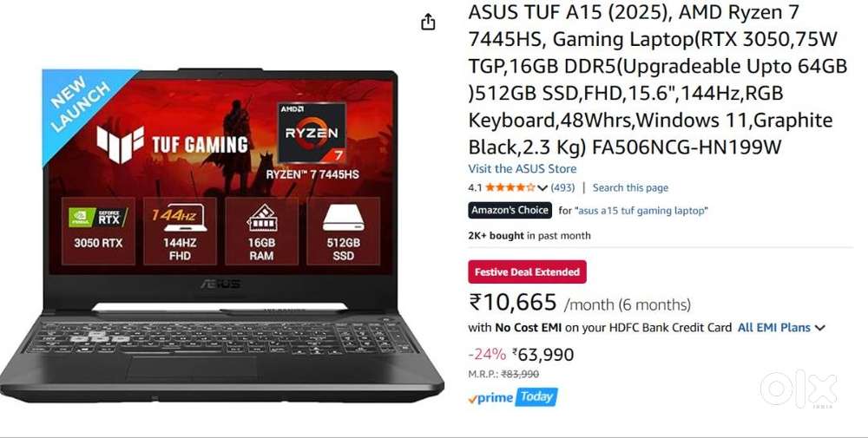This screenshot has width=868, height=438.
Task: Click the 512GB SSD tile icon
Action: point(343,219)
